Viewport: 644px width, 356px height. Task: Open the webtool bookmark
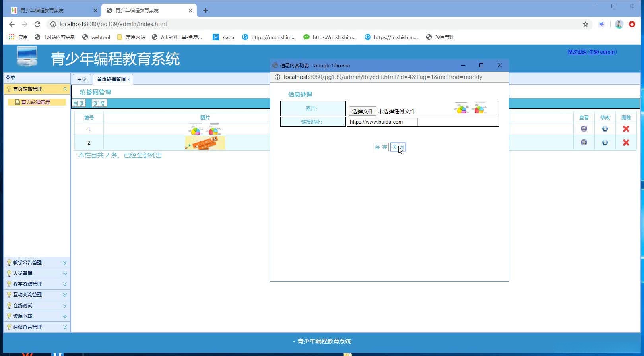pyautogui.click(x=96, y=37)
